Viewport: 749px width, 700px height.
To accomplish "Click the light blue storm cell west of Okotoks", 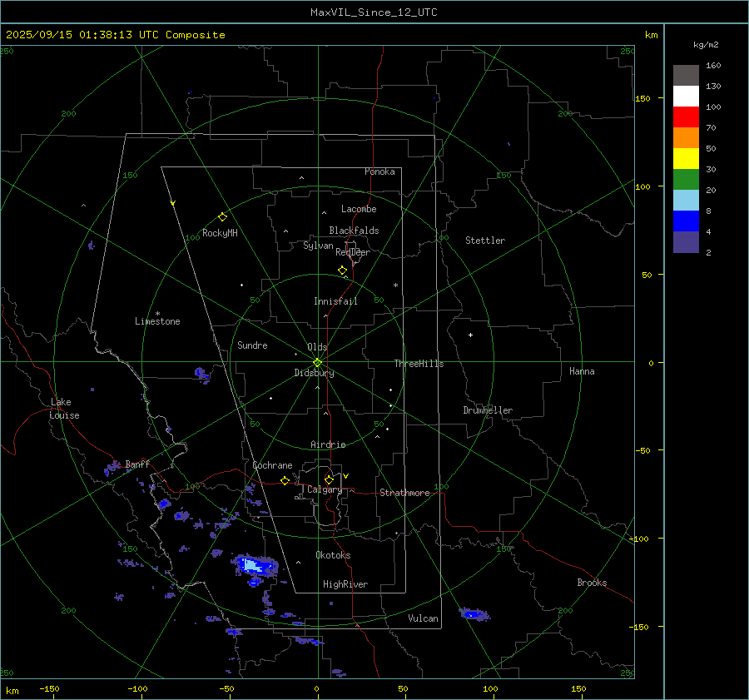I will (x=252, y=566).
